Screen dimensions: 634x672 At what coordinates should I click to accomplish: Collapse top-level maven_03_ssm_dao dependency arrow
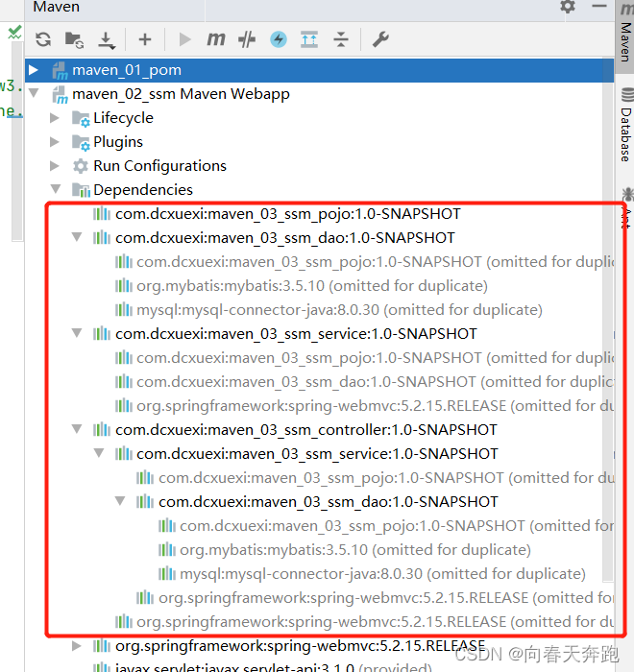point(77,236)
